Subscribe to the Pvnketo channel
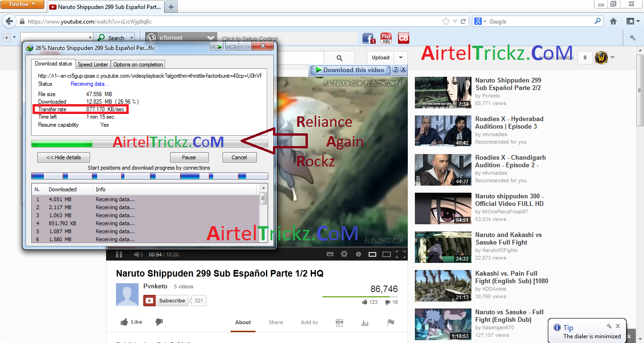The height and width of the screenshot is (343, 644). coord(166,301)
